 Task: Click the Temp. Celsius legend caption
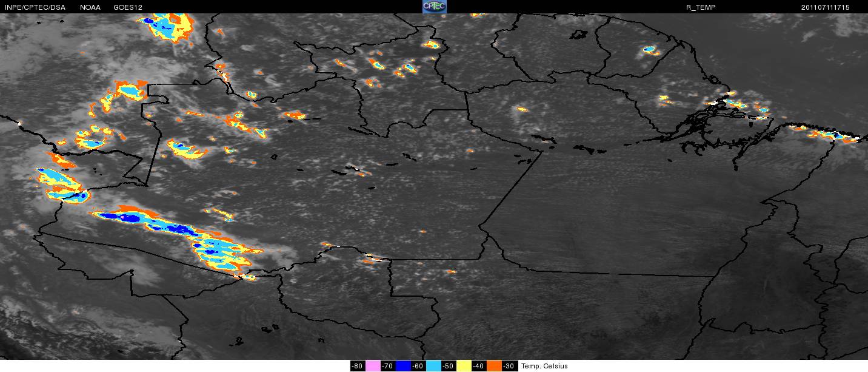(x=544, y=366)
